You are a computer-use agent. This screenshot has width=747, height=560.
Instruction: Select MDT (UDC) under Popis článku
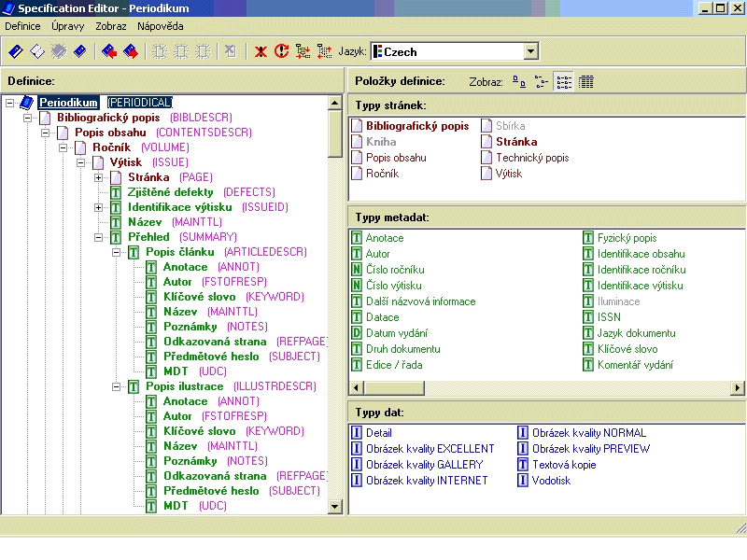(176, 371)
